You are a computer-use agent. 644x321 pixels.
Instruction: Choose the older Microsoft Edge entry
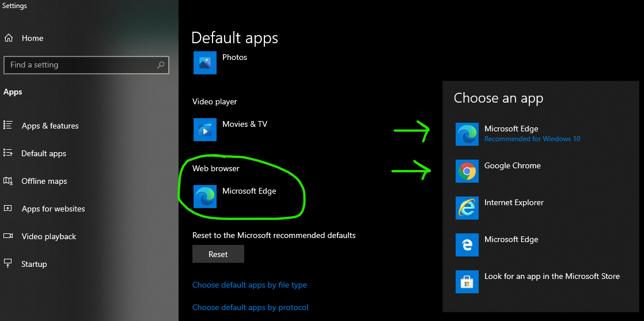pyautogui.click(x=497, y=245)
